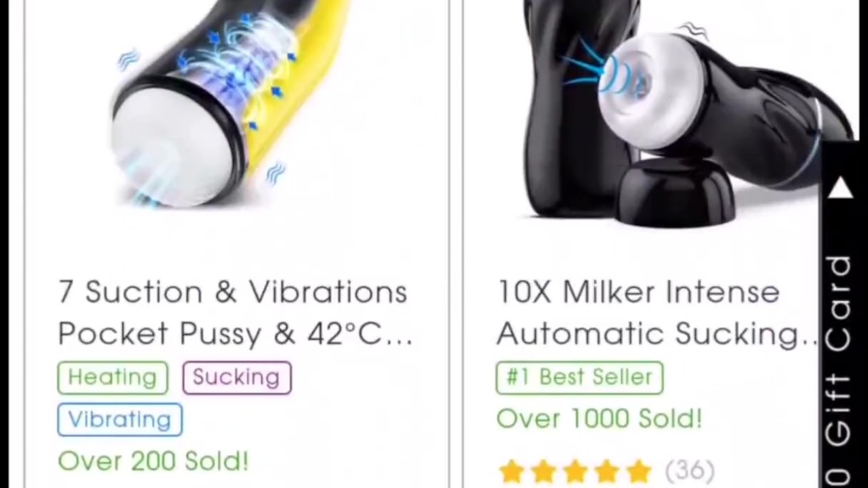Image resolution: width=868 pixels, height=488 pixels.
Task: Click the fifth rating star
Action: point(639,471)
